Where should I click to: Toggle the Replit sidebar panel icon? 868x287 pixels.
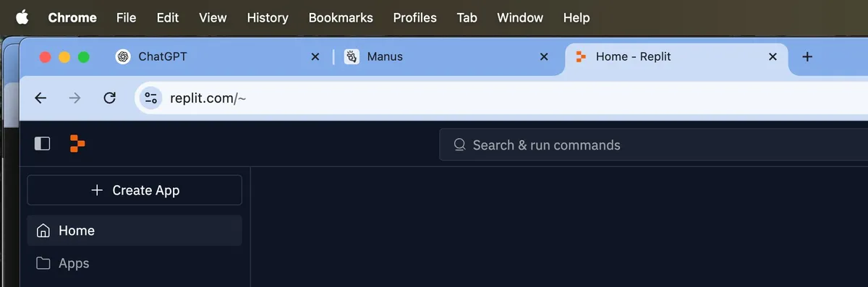tap(43, 144)
